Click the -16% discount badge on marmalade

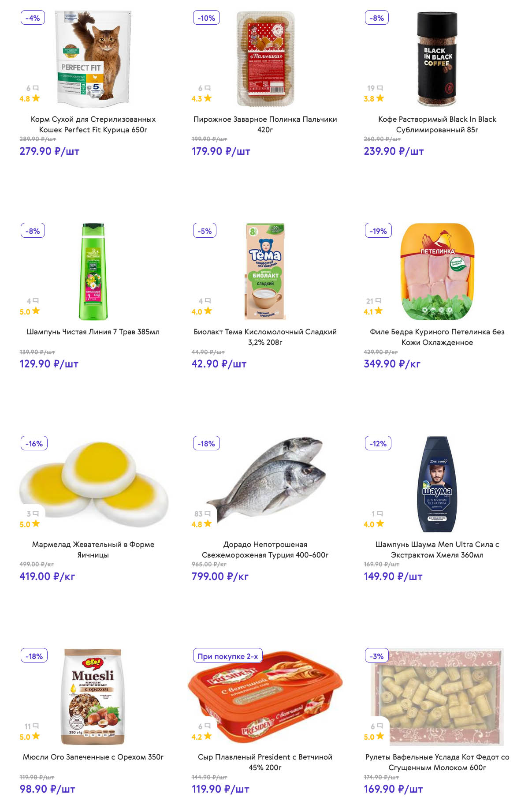(34, 443)
